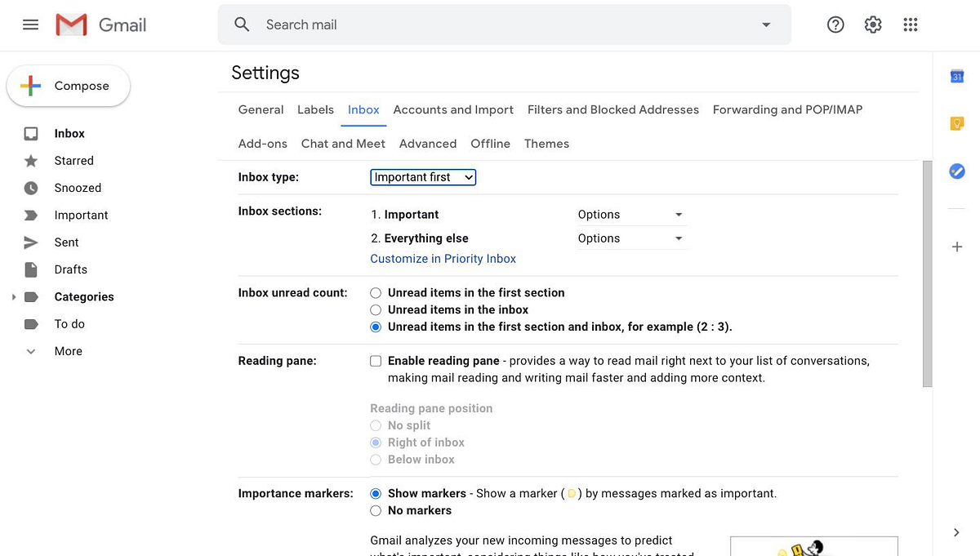Click the Compose button
The image size is (980, 556).
68,85
